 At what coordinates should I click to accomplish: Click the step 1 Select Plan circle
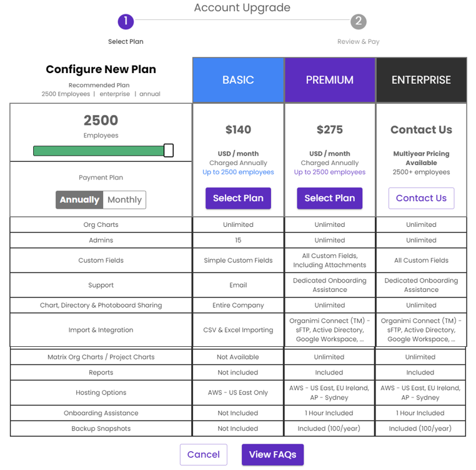126,22
